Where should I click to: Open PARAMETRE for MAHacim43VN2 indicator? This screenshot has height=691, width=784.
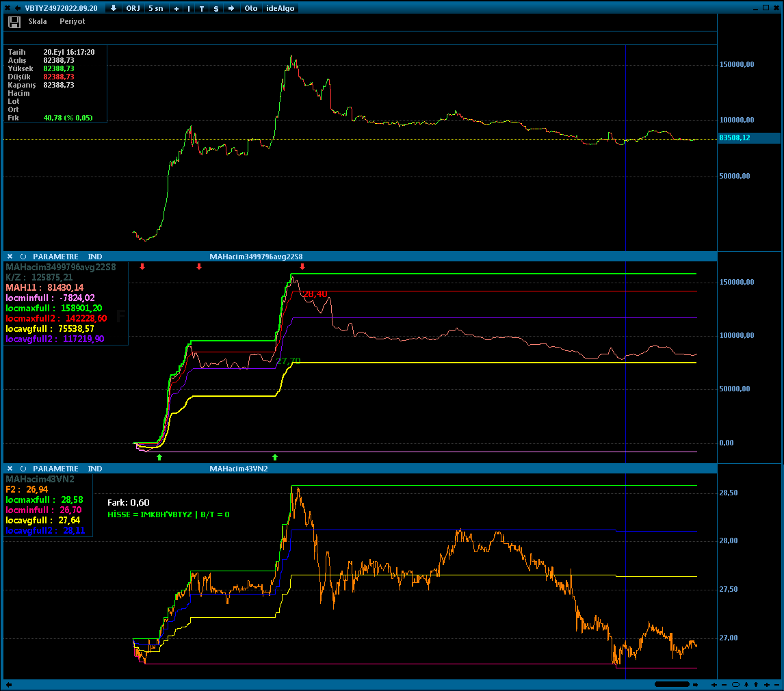(x=55, y=469)
